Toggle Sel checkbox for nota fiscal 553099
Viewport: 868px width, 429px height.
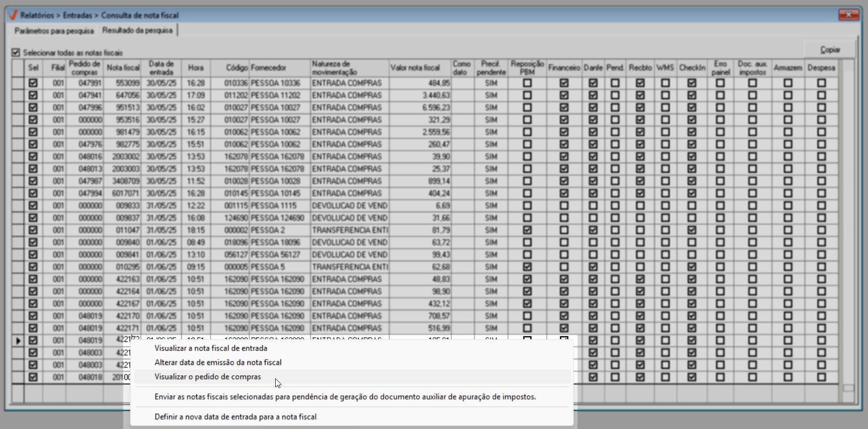[34, 83]
